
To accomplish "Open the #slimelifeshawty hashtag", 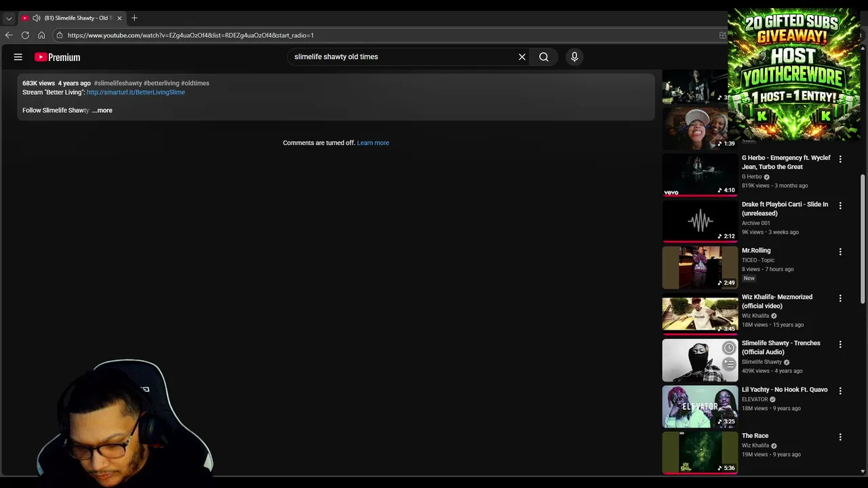I will (118, 83).
